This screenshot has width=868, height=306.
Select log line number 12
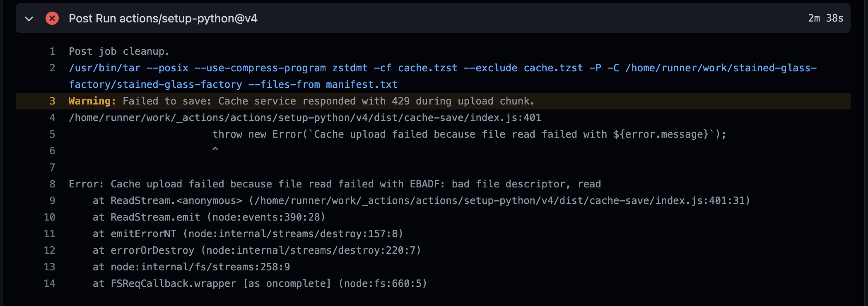coord(50,250)
